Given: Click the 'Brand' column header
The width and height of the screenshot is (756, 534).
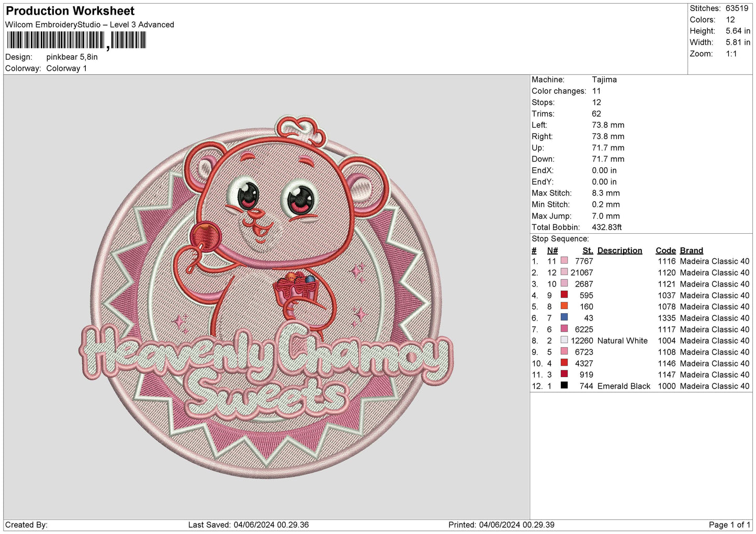Looking at the screenshot, I should [691, 251].
